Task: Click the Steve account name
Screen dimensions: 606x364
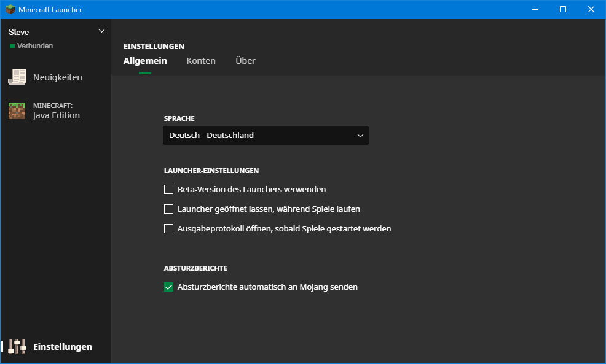Action: click(x=19, y=32)
